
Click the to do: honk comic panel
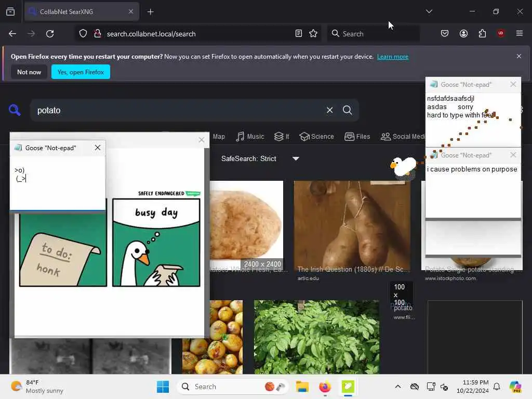[63, 249]
